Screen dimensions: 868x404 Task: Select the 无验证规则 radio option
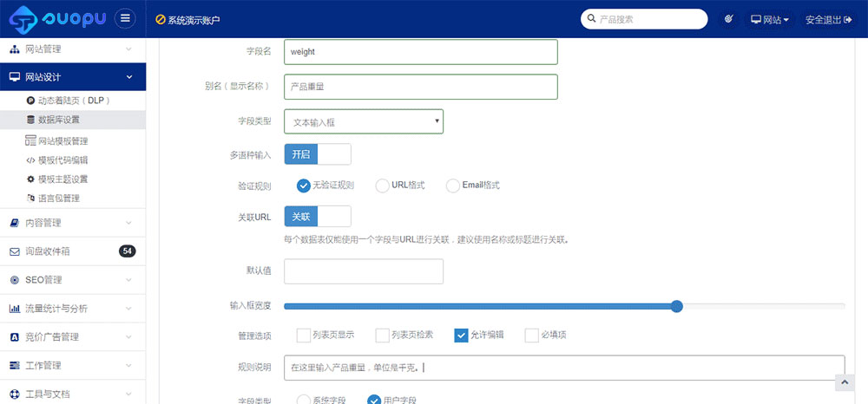coord(303,186)
